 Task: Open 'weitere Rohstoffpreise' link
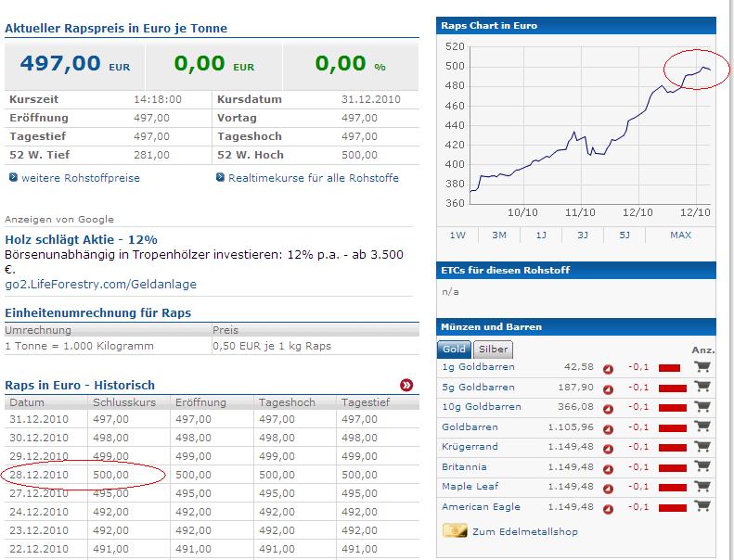pyautogui.click(x=80, y=178)
